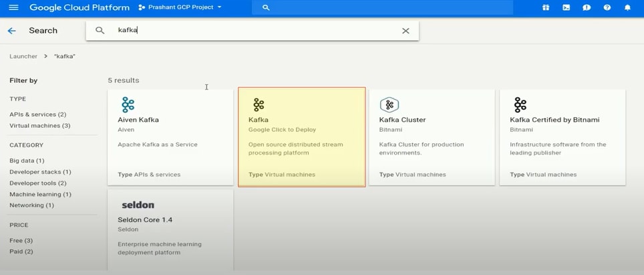Click the seldon logo

pos(138,205)
